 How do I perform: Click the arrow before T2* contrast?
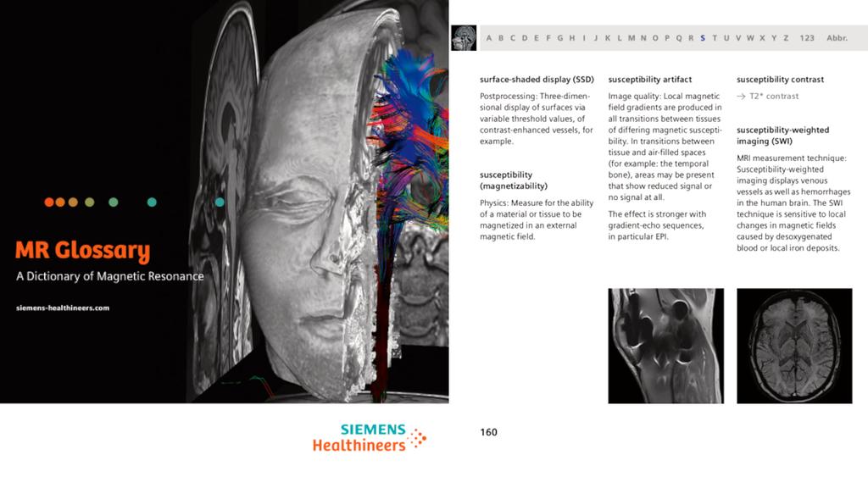[741, 97]
